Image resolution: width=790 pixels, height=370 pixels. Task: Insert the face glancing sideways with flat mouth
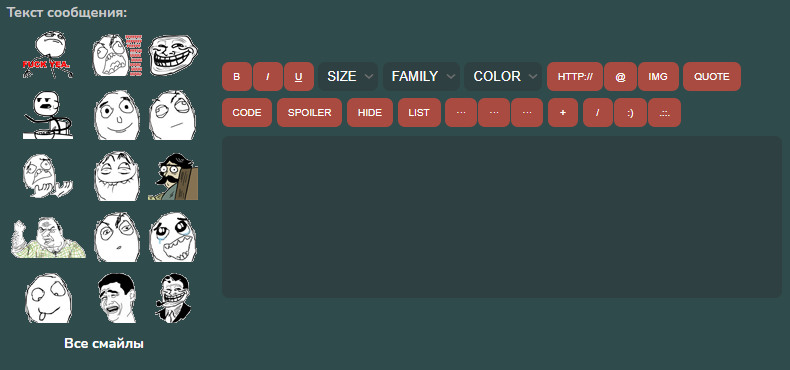point(173,115)
